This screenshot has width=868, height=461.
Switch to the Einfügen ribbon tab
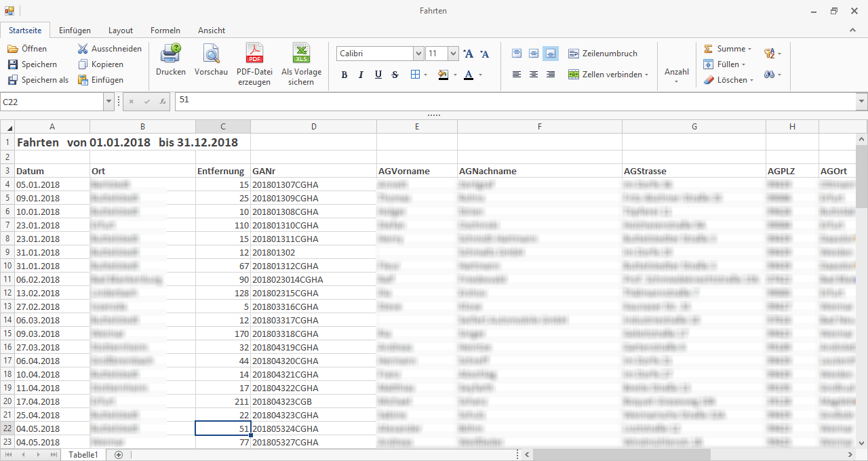tap(75, 31)
